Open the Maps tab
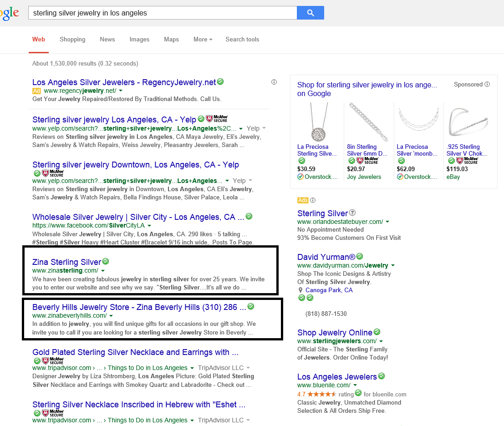This screenshot has height=426, width=504. point(171,39)
